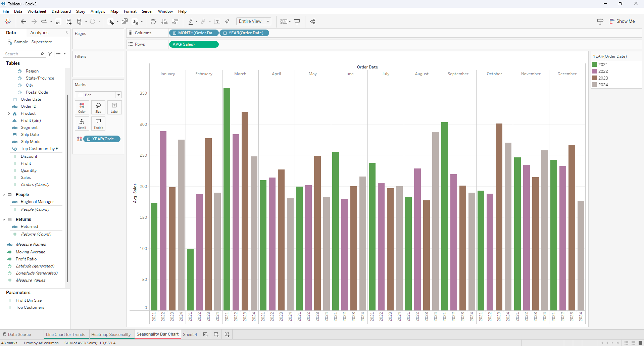Image resolution: width=644 pixels, height=346 pixels.
Task: Click the Share workbook icon
Action: pos(313,21)
